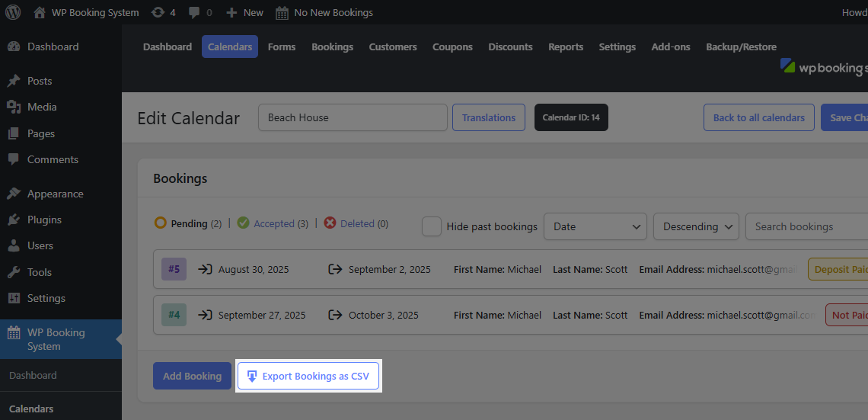Switch to the Reports tab
The height and width of the screenshot is (420, 868).
566,47
